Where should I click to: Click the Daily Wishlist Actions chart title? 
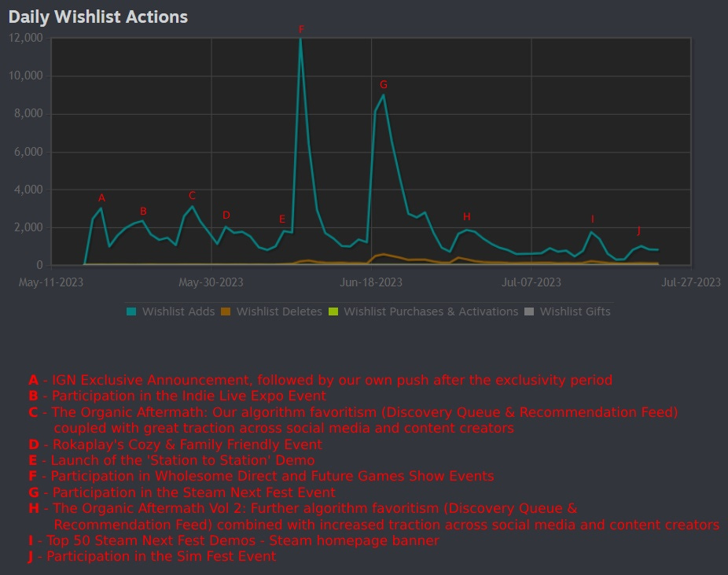99,17
